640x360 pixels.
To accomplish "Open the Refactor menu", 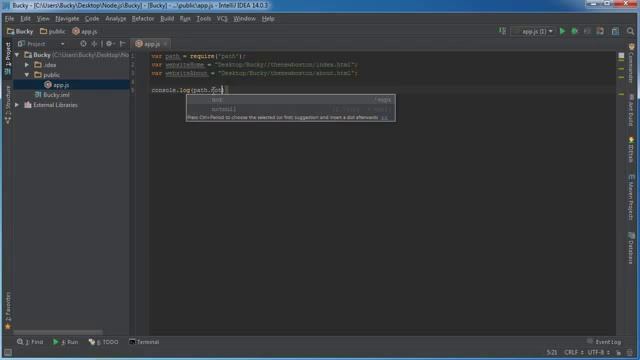I will pyautogui.click(x=143, y=19).
